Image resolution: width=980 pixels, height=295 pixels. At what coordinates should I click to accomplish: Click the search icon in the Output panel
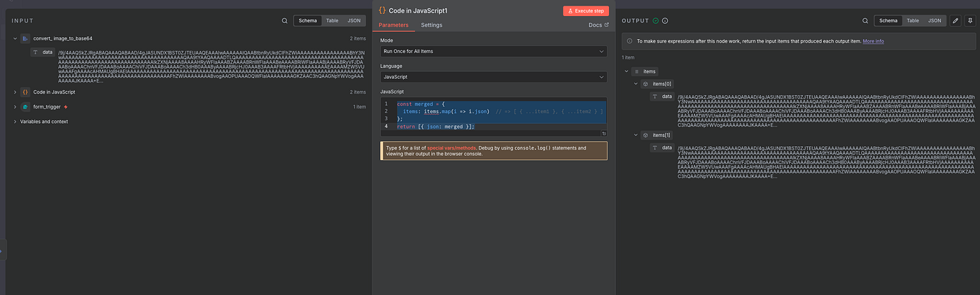[x=865, y=21]
